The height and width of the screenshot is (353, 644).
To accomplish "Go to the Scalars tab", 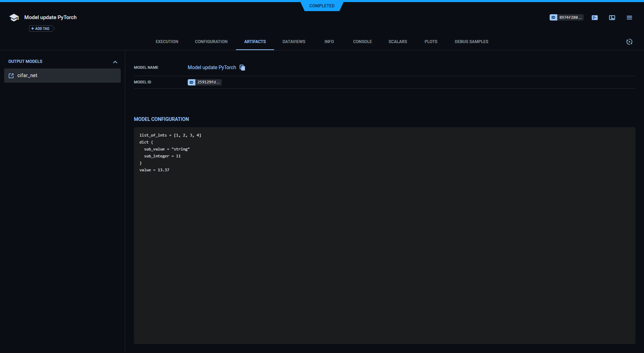I will point(398,42).
